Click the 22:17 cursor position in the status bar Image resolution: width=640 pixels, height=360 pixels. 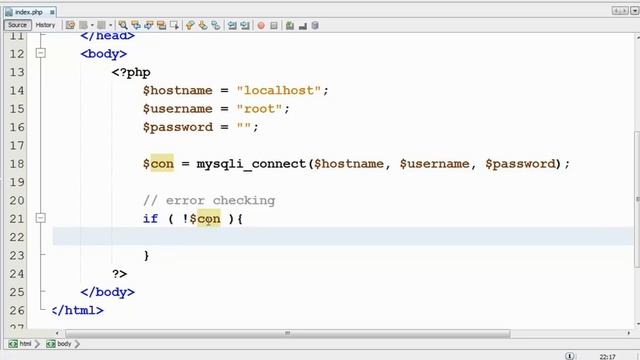(607, 357)
